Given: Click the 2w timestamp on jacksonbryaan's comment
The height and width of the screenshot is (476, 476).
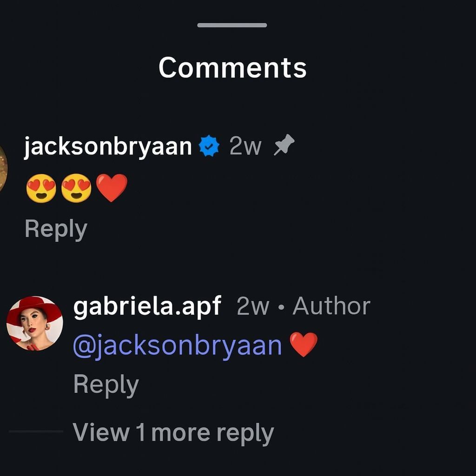Looking at the screenshot, I should pyautogui.click(x=245, y=146).
